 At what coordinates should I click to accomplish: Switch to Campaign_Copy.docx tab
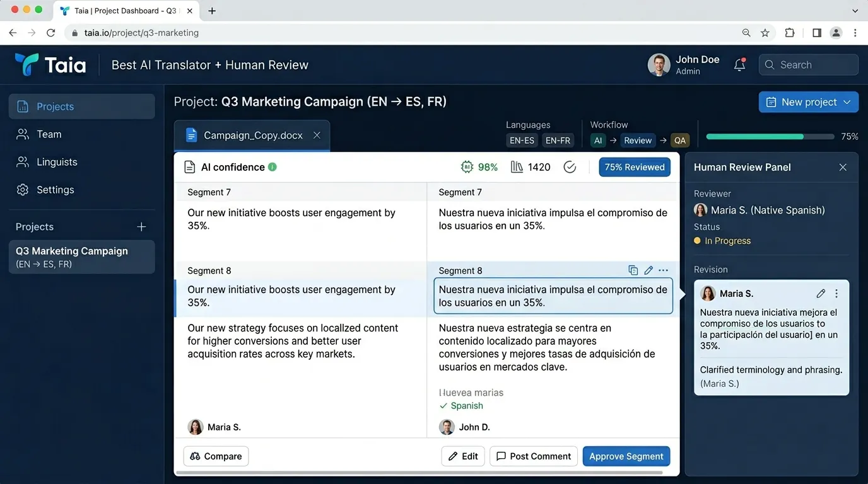pyautogui.click(x=252, y=135)
